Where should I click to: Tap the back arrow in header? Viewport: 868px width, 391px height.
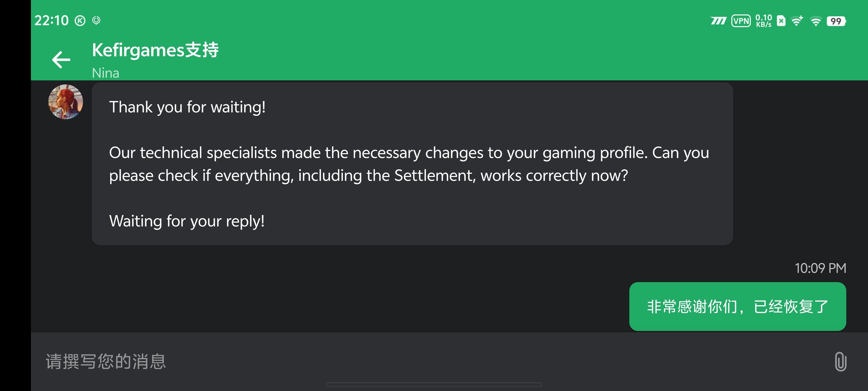pos(61,60)
